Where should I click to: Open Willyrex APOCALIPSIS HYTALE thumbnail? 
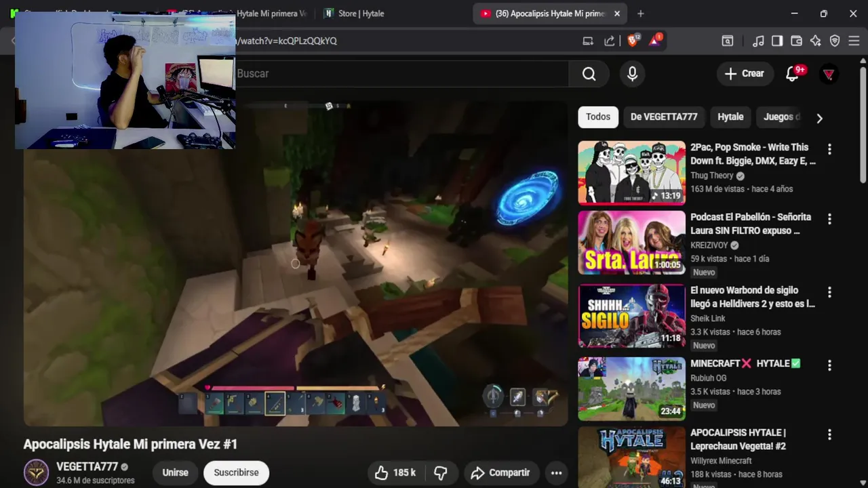(x=631, y=457)
